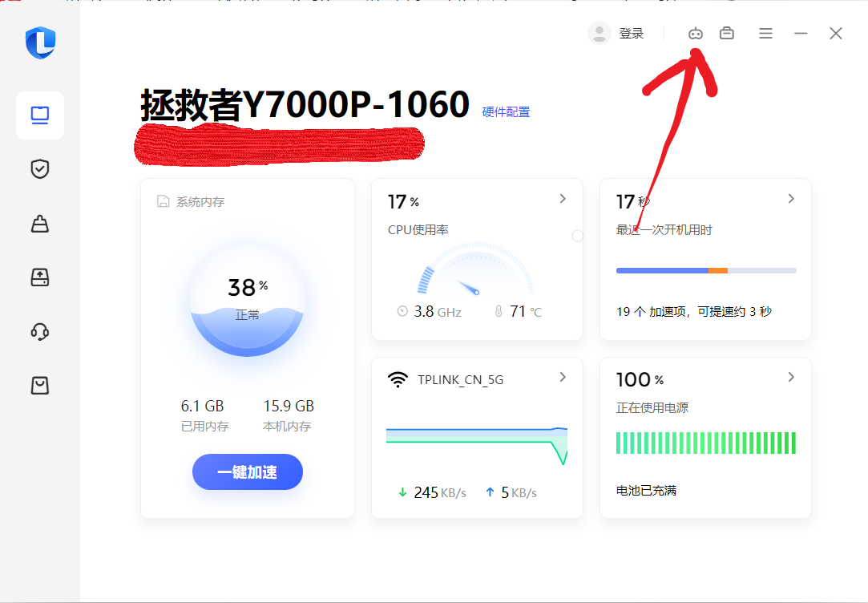Screen dimensions: 868x603
Task: Click the 17% CPU usage figure
Action: click(403, 202)
